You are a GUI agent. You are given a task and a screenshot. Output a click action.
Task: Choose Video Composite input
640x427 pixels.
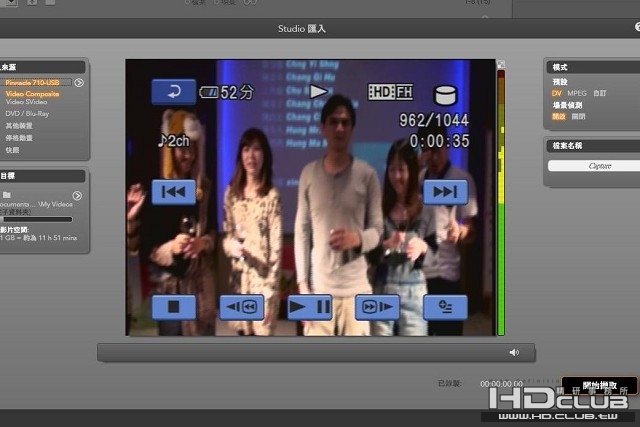[33, 94]
